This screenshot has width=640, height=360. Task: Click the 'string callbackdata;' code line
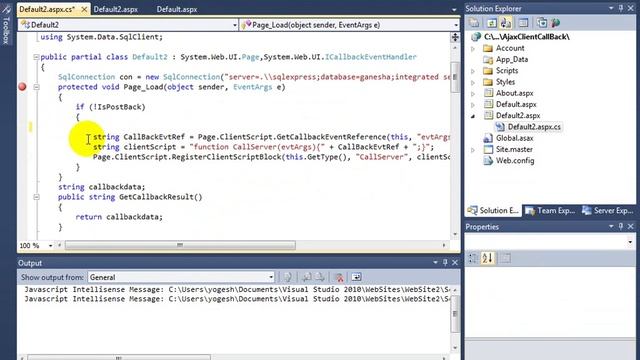[101, 187]
